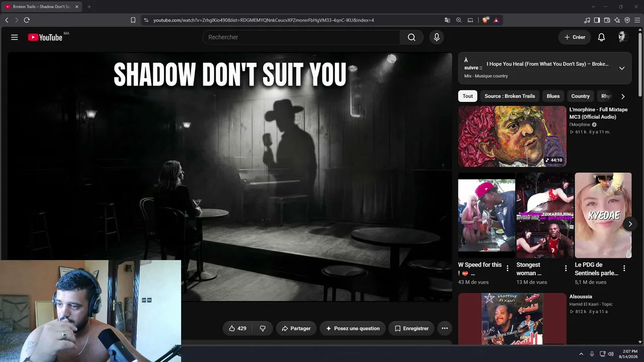Open the browser main menu
644x362 pixels.
pos(637,20)
